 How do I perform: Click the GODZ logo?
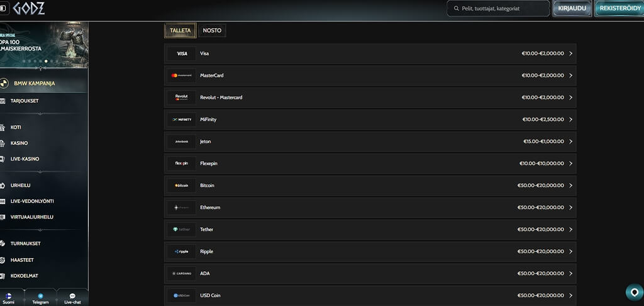point(28,8)
